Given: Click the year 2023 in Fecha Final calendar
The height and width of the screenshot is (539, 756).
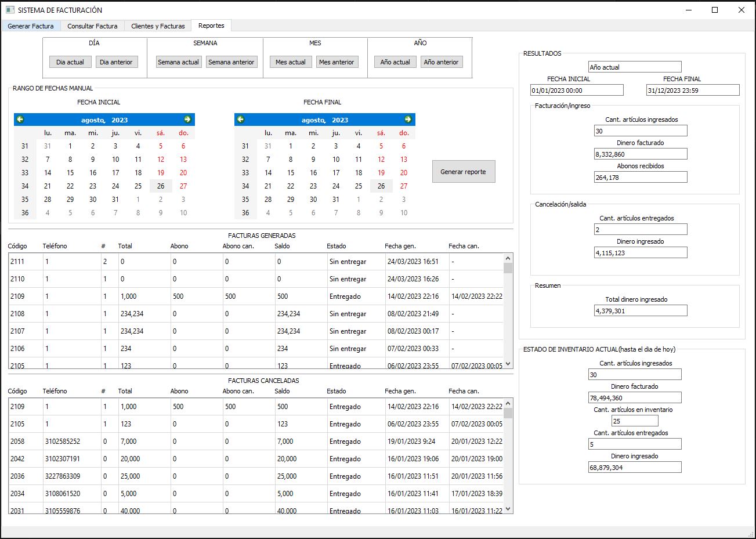Looking at the screenshot, I should coord(340,120).
